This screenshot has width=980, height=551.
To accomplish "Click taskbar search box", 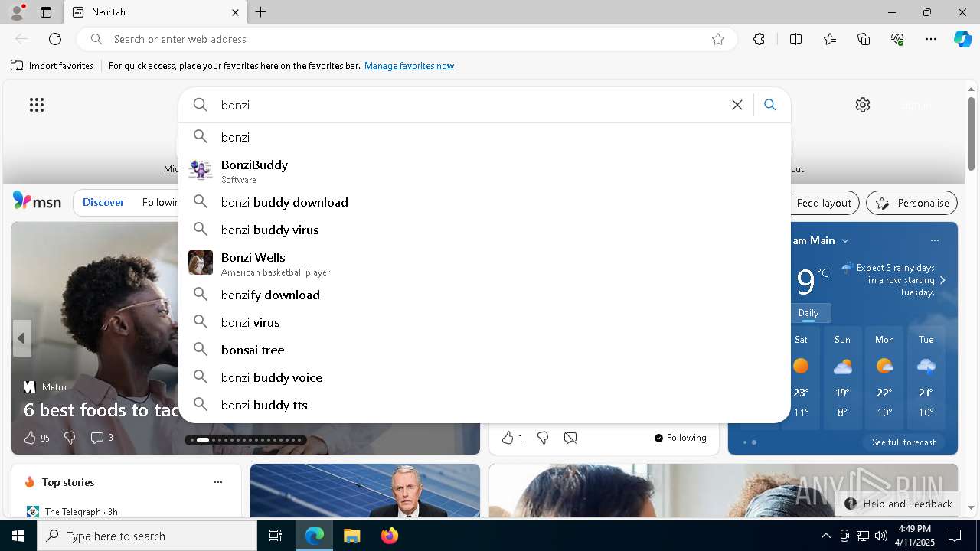I will click(147, 536).
